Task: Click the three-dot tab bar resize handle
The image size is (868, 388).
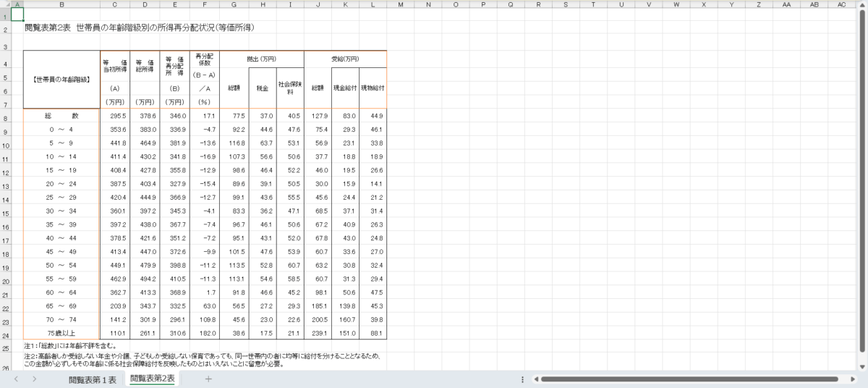Action: (x=522, y=379)
